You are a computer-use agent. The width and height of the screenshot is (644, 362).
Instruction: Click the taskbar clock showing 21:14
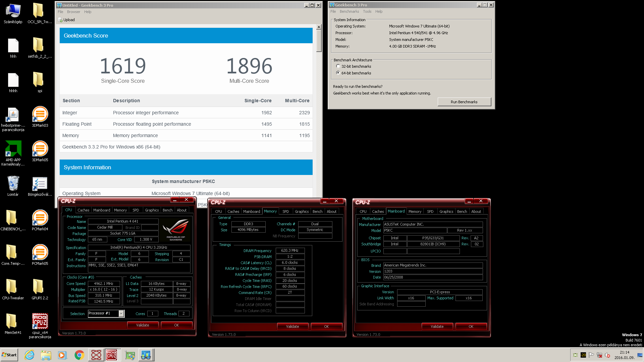coord(624,355)
